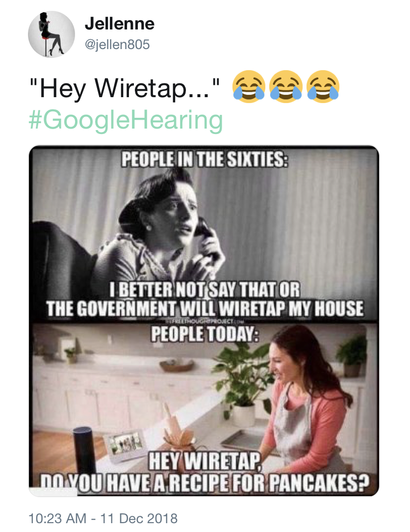
Task: Click the last laughing-crying emoji
Action: point(323,87)
